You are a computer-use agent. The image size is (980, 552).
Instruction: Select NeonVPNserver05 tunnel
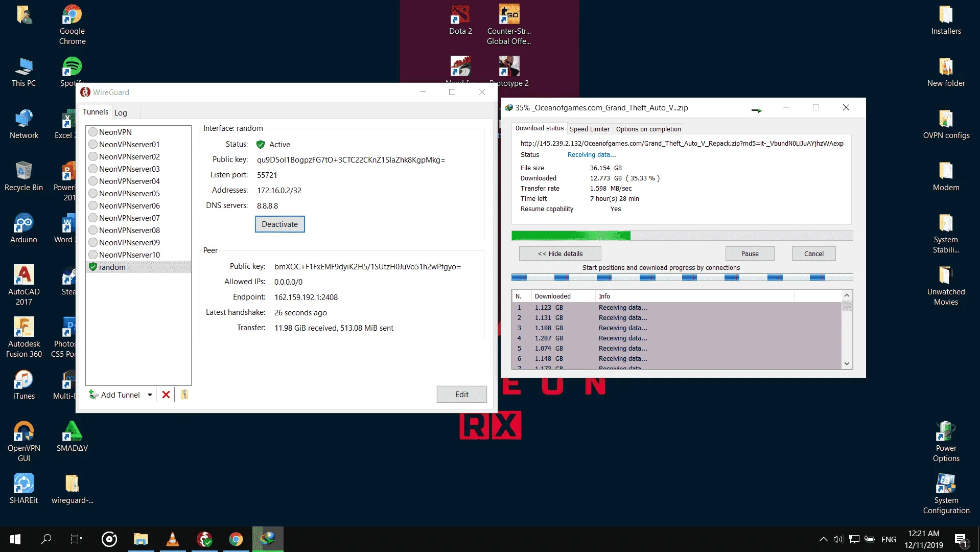(x=138, y=193)
